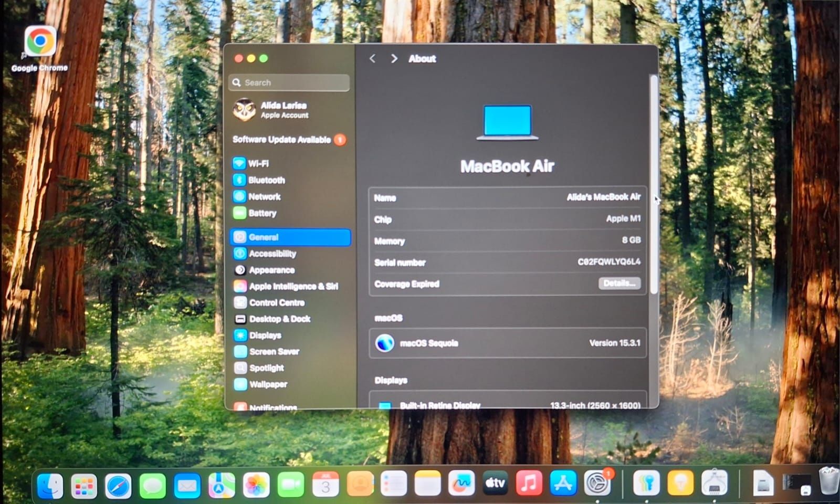Open Control Centre settings
Viewport: 840px width, 504px height.
pos(290,302)
